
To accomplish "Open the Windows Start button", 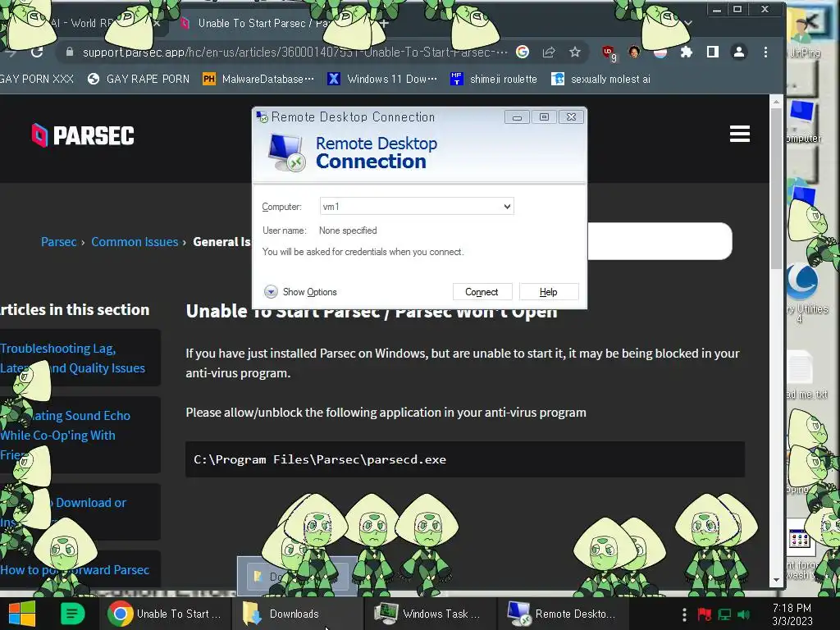I will tap(22, 614).
